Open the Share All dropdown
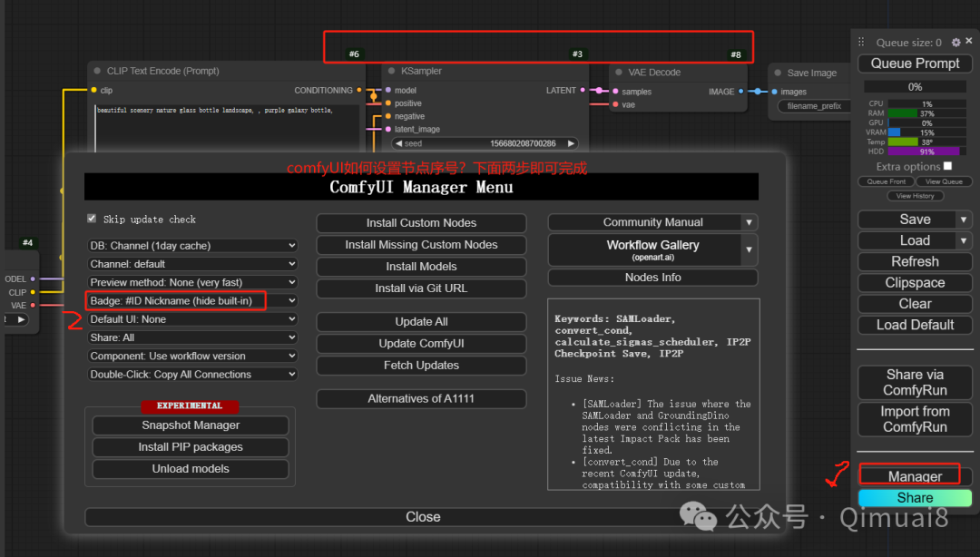980x557 pixels. [x=192, y=337]
